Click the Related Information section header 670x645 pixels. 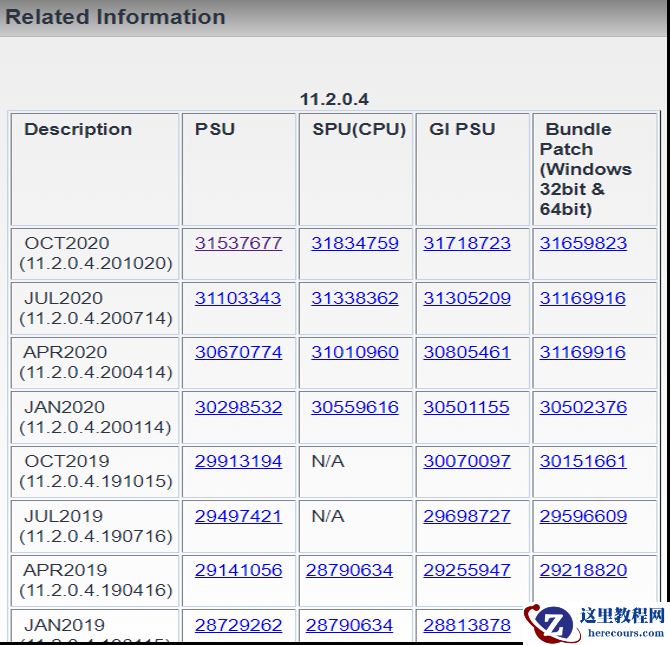tap(116, 17)
